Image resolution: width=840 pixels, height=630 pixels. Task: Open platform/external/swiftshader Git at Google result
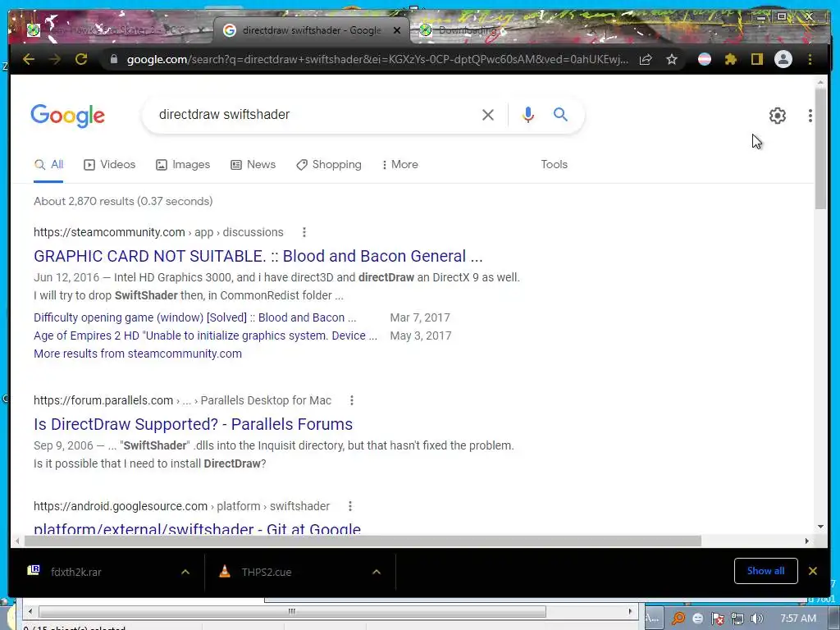(x=197, y=529)
